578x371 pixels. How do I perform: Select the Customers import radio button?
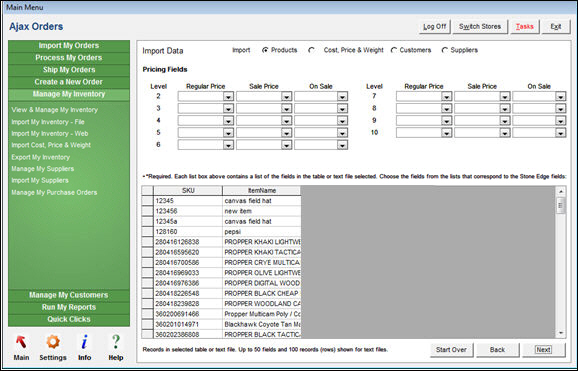point(394,50)
